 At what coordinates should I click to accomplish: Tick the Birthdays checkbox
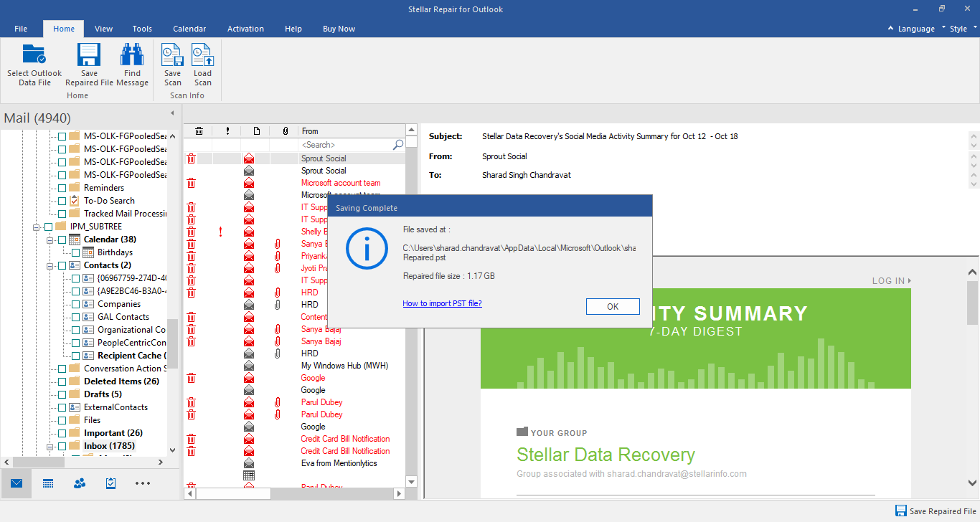click(75, 252)
